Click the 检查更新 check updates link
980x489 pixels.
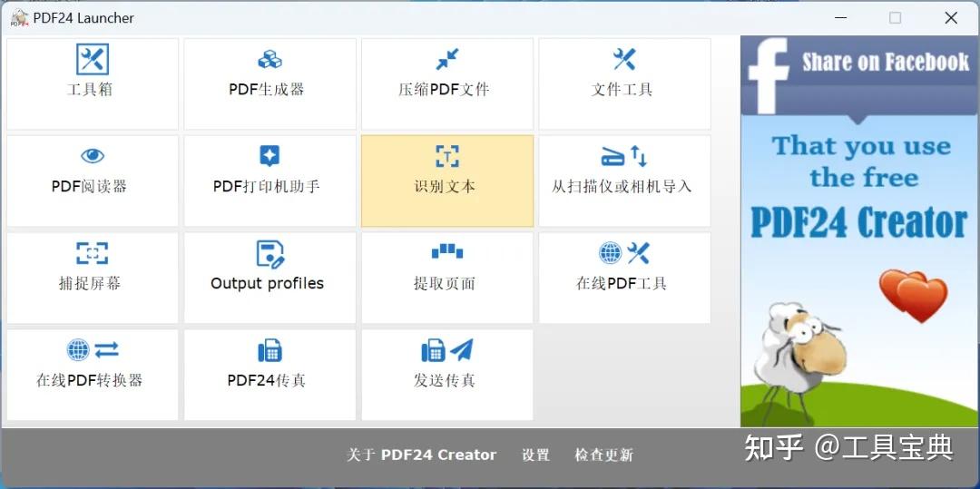point(603,455)
